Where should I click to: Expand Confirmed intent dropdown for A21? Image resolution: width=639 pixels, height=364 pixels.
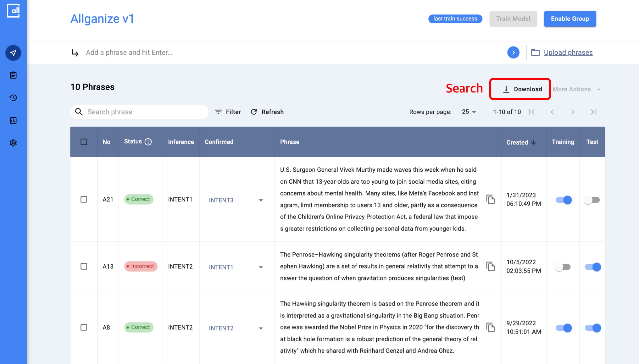click(261, 200)
